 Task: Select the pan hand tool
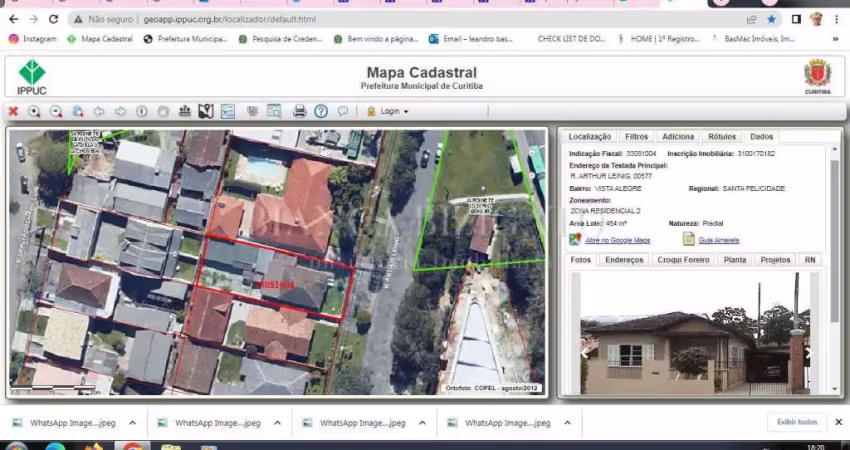[x=163, y=111]
